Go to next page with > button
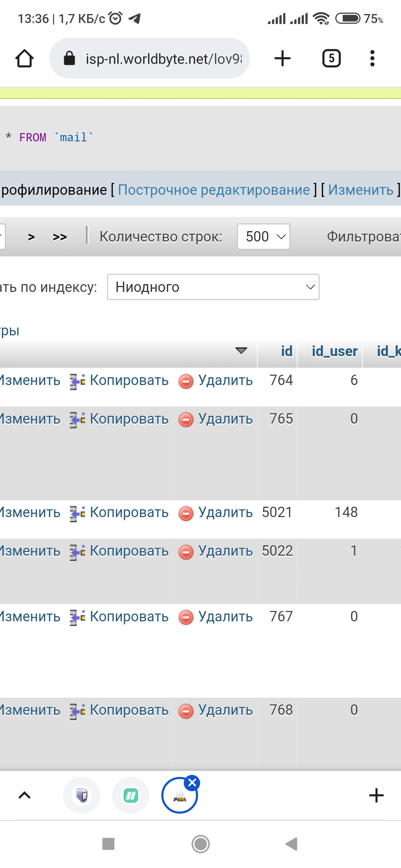The image size is (401, 868). 32,237
